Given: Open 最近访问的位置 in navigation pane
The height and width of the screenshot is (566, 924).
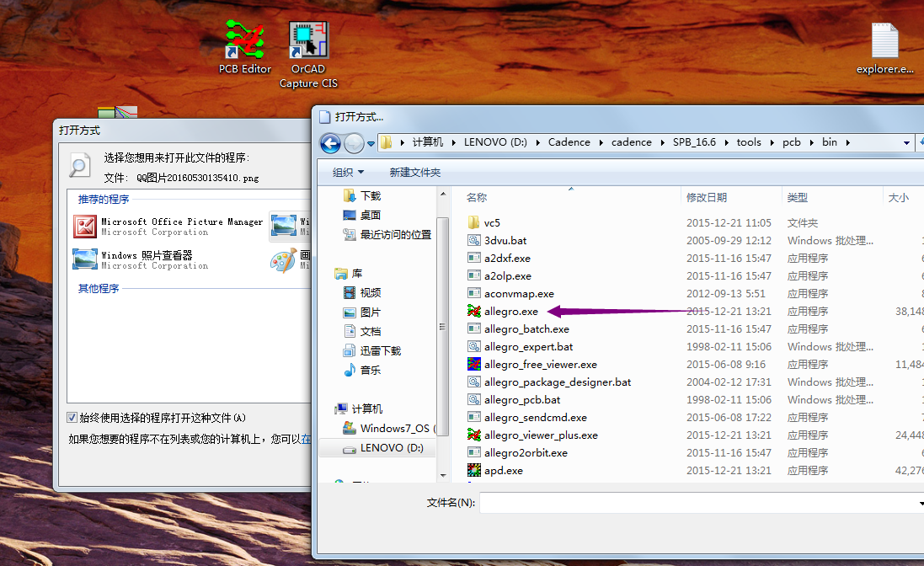Looking at the screenshot, I should 387,234.
